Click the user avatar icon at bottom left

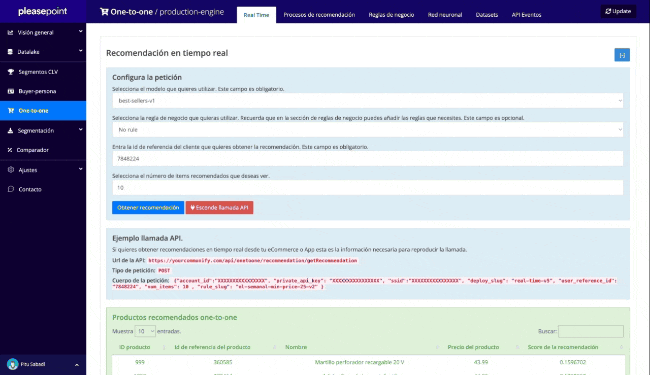[x=12, y=364]
